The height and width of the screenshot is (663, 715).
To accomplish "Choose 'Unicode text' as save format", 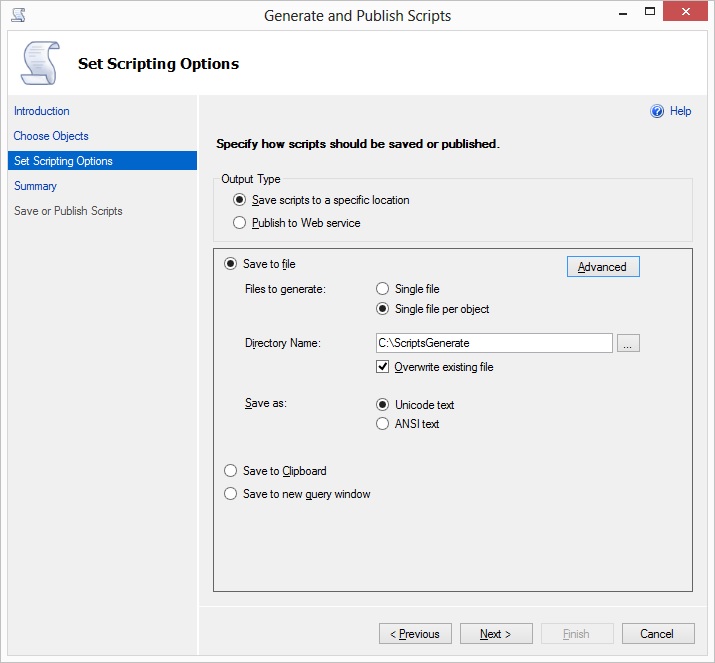I will (x=382, y=405).
